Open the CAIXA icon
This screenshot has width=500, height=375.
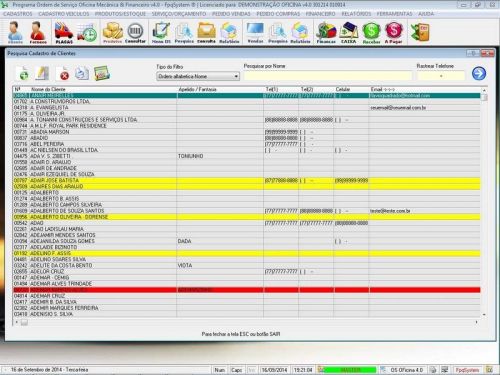tap(348, 32)
